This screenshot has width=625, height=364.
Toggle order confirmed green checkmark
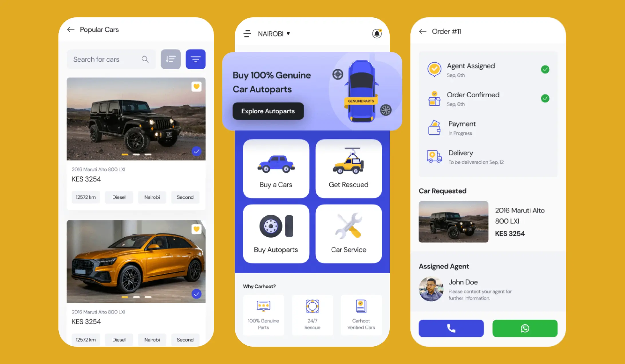pyautogui.click(x=545, y=98)
